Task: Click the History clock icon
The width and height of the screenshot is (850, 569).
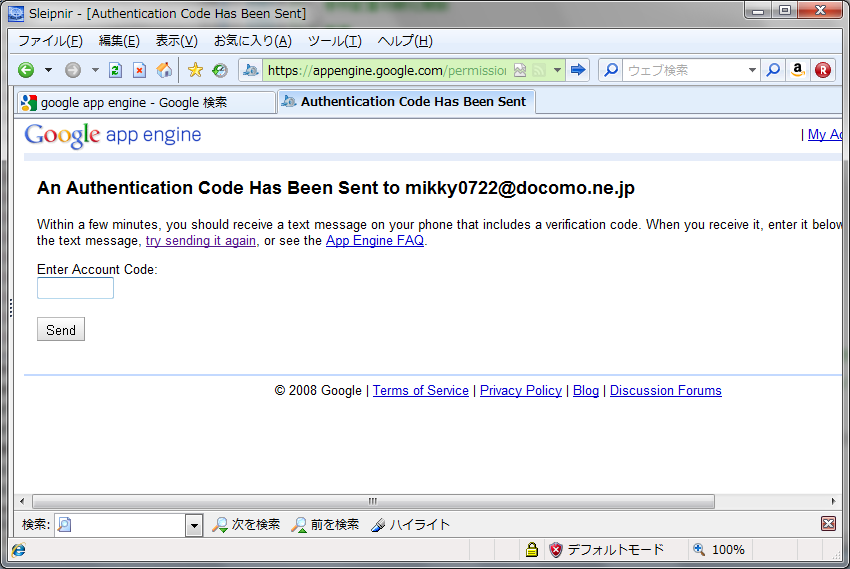Action: click(x=220, y=70)
